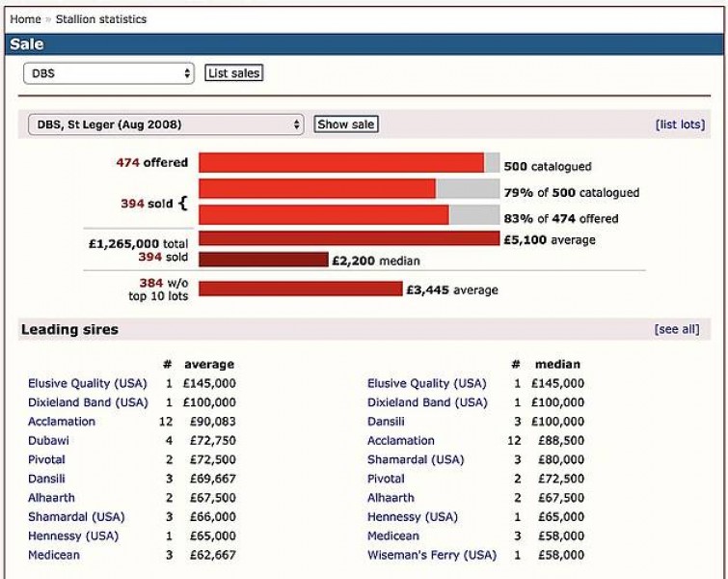728x579 pixels.
Task: Click the £2,200 median dark bar
Action: point(263,261)
